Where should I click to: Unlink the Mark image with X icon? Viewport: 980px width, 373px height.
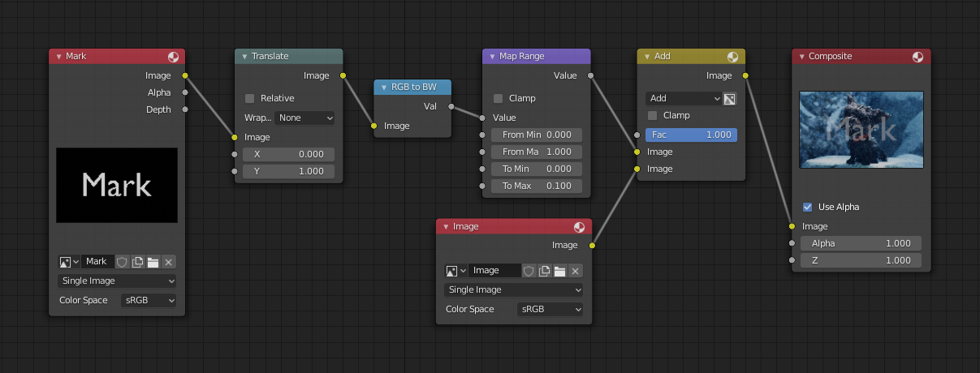click(x=168, y=262)
